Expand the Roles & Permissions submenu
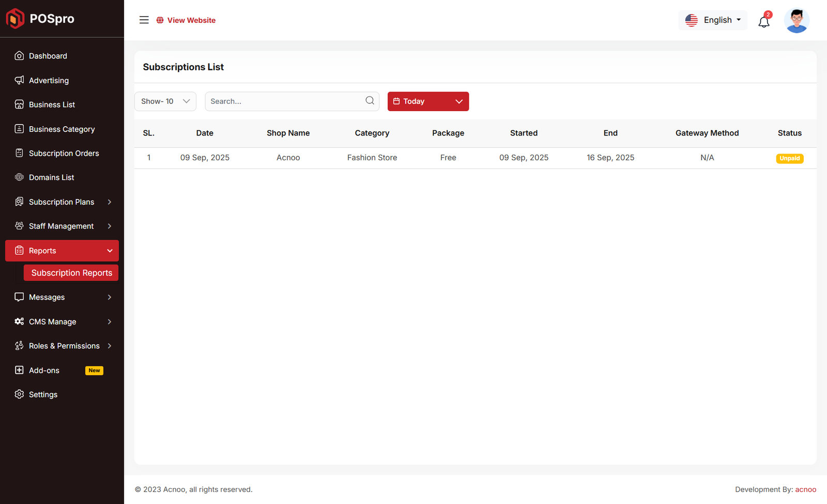827x504 pixels. (109, 346)
